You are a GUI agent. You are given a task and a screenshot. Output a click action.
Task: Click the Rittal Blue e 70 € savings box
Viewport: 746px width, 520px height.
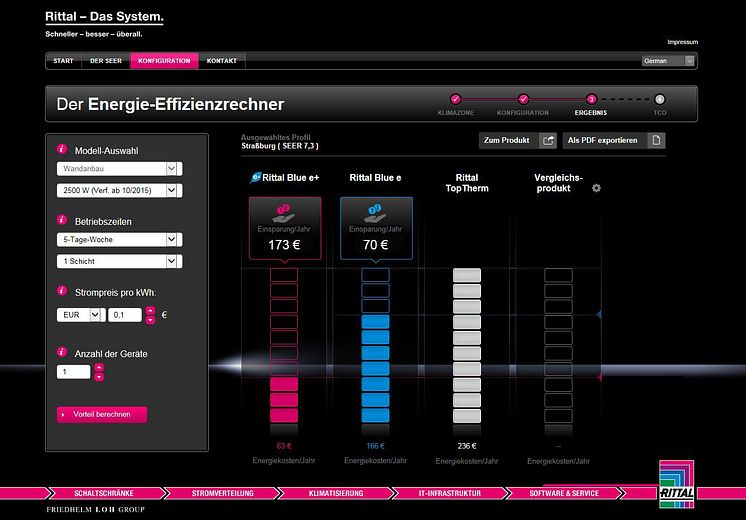pyautogui.click(x=376, y=228)
